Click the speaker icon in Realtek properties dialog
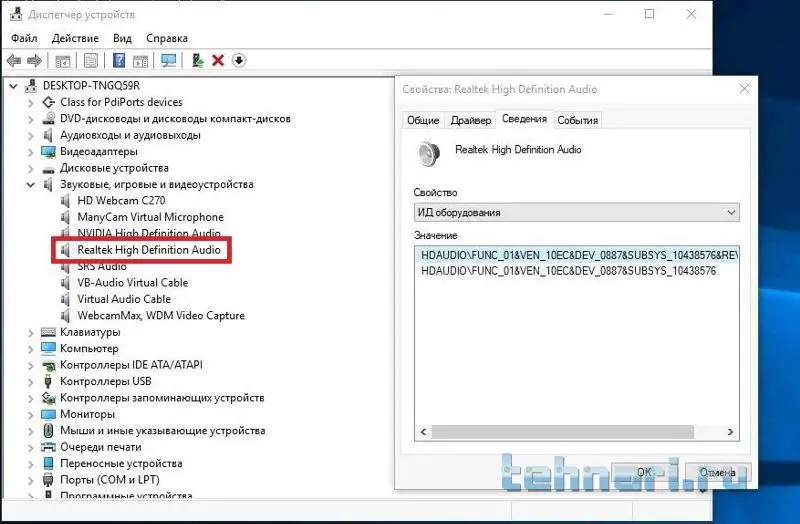Screen dimensions: 800x524 [429, 154]
